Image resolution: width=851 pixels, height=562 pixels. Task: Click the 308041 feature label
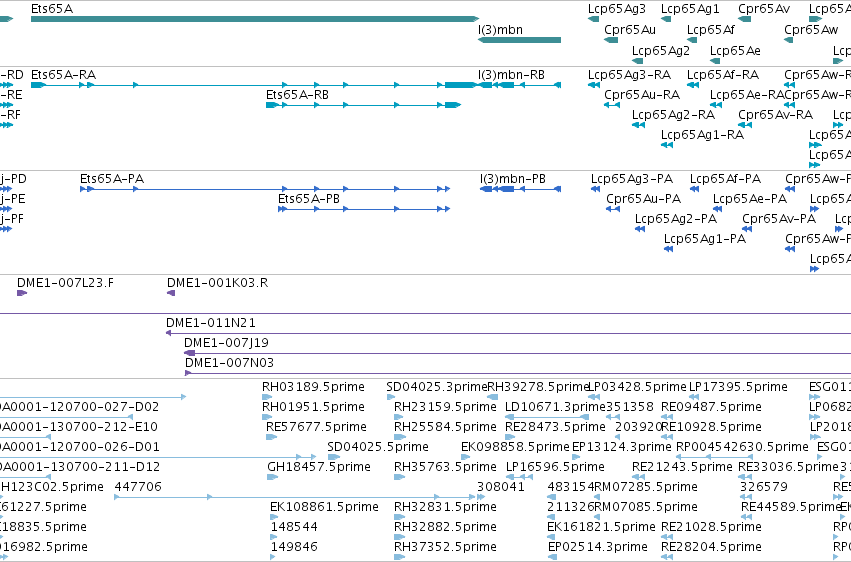(x=501, y=487)
